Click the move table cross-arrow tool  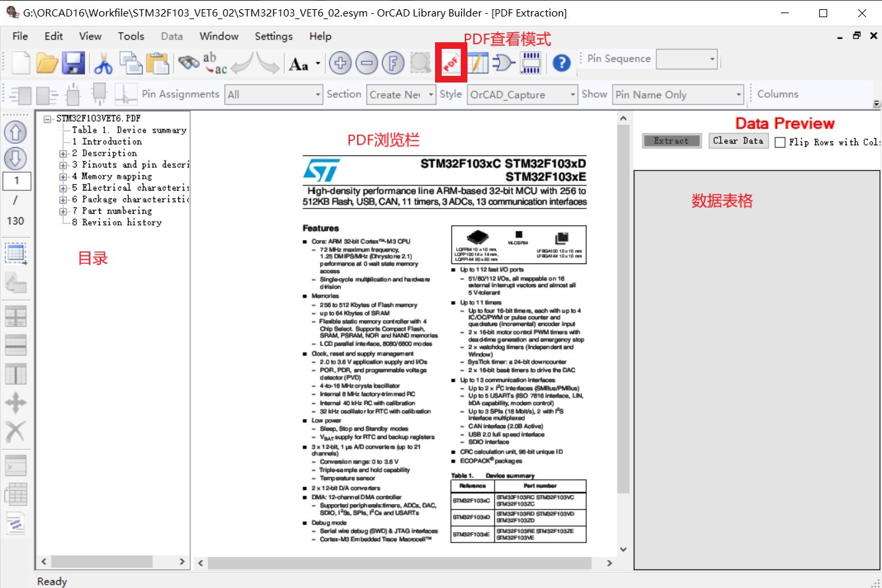[17, 401]
